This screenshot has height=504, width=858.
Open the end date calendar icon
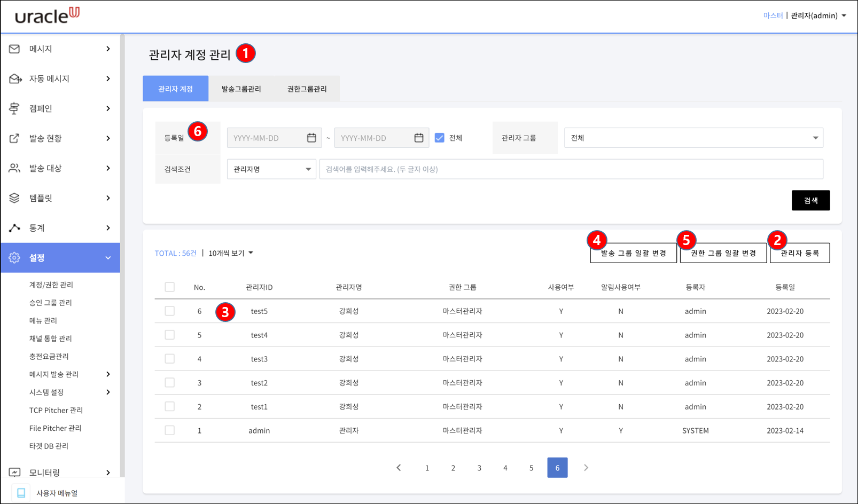coord(419,138)
